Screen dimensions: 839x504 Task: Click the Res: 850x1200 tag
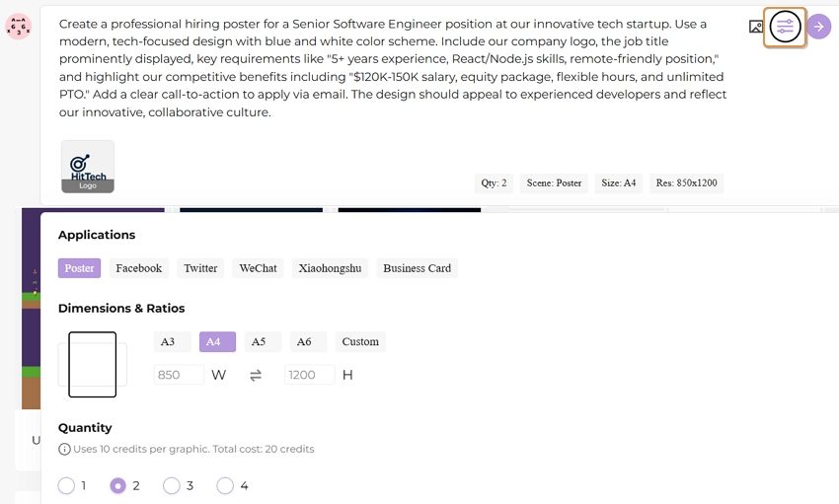coord(687,182)
